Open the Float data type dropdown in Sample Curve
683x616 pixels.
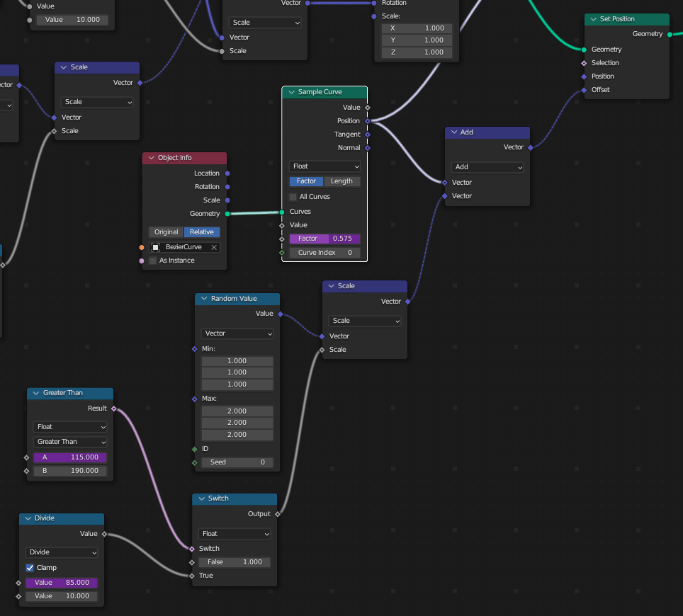324,166
